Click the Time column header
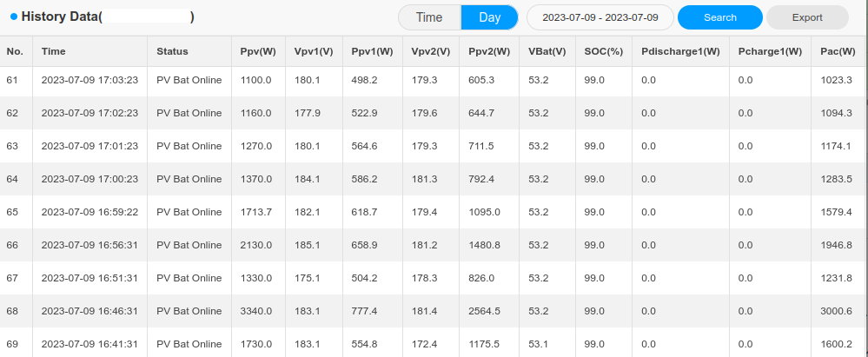The width and height of the screenshot is (868, 357). coord(53,52)
